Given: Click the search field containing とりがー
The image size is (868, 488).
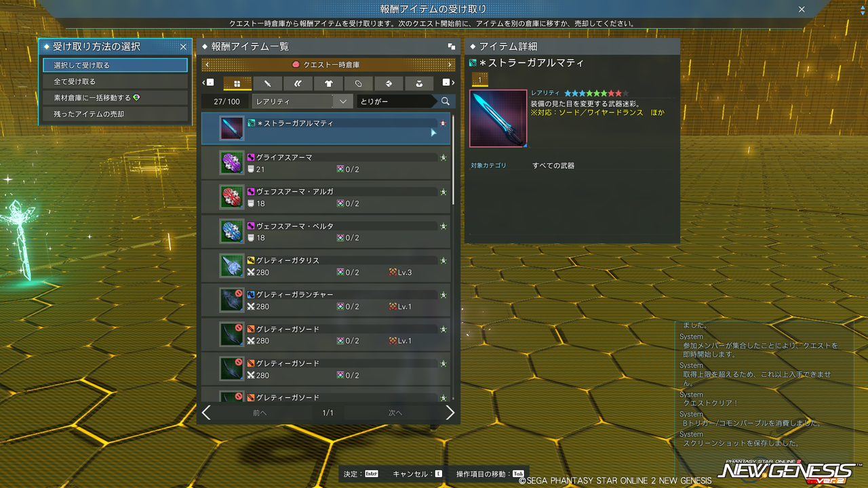Looking at the screenshot, I should tap(396, 101).
